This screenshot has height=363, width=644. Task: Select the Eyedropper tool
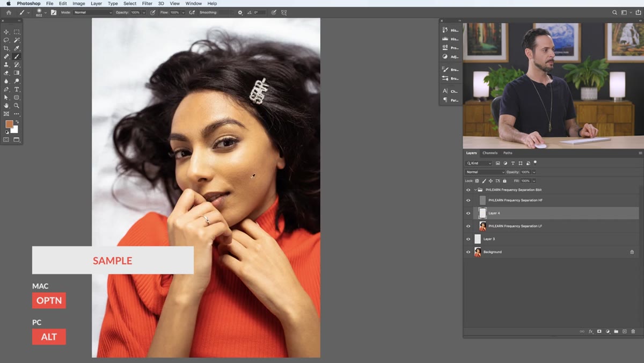pyautogui.click(x=17, y=48)
